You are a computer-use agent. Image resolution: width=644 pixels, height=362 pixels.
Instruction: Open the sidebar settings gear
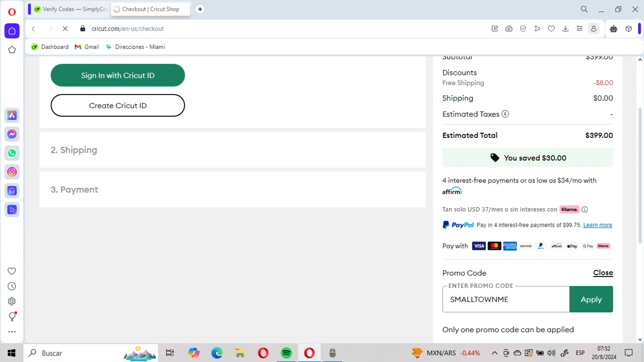12,301
